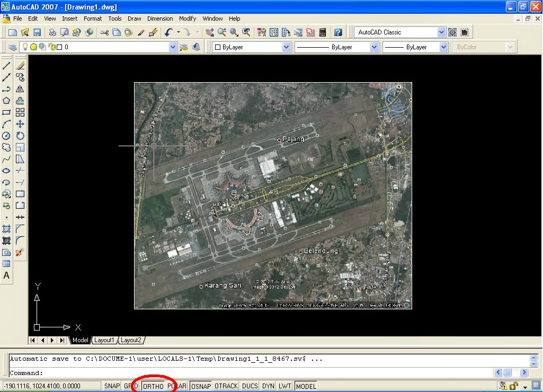The width and height of the screenshot is (543, 392).
Task: Expand the layer list dropdown
Action: [x=173, y=47]
